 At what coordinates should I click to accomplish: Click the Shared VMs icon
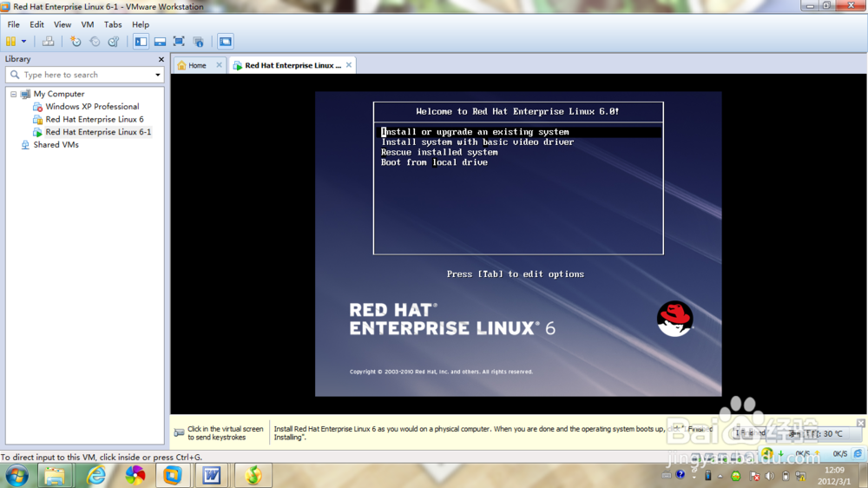coord(25,145)
